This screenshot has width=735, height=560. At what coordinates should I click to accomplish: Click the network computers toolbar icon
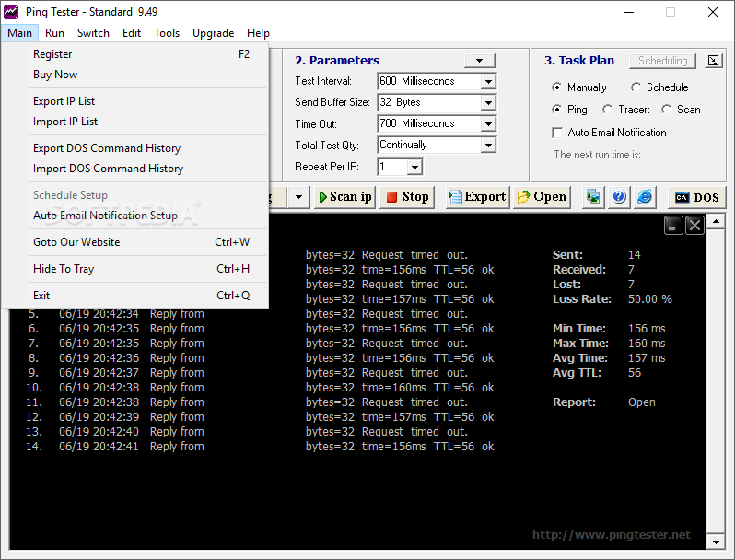(x=593, y=197)
